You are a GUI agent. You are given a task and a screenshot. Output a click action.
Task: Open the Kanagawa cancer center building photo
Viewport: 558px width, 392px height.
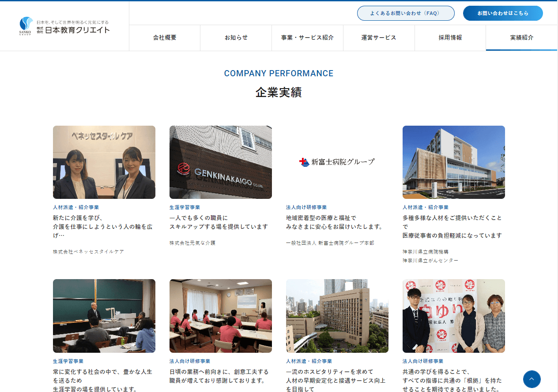coord(454,162)
